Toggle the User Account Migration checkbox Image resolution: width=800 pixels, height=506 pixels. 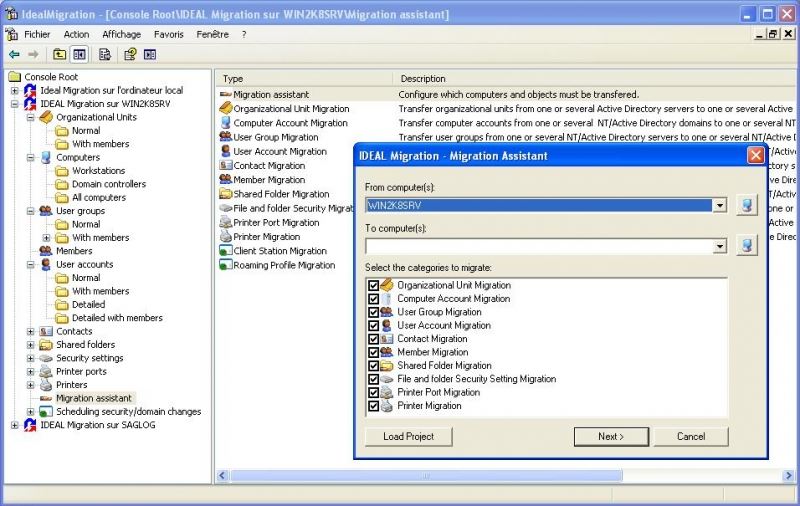(374, 326)
